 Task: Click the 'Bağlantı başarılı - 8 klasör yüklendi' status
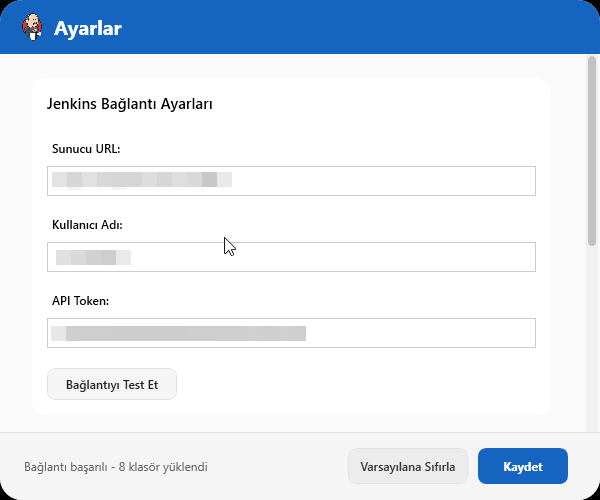[116, 467]
